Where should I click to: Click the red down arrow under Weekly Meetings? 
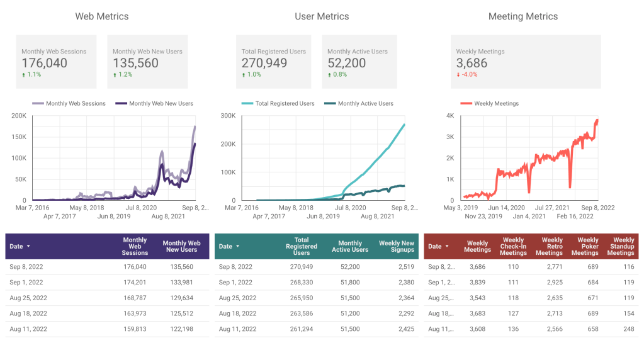pos(459,74)
